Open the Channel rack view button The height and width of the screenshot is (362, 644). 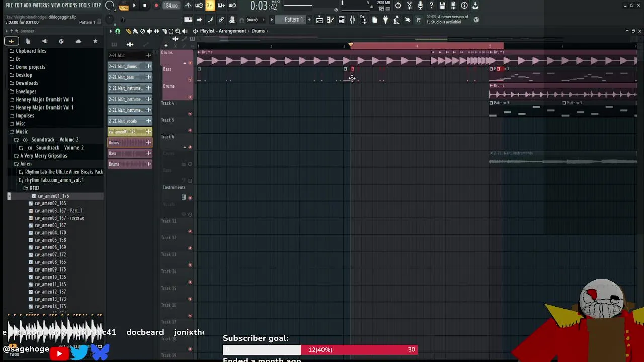pyautogui.click(x=342, y=20)
